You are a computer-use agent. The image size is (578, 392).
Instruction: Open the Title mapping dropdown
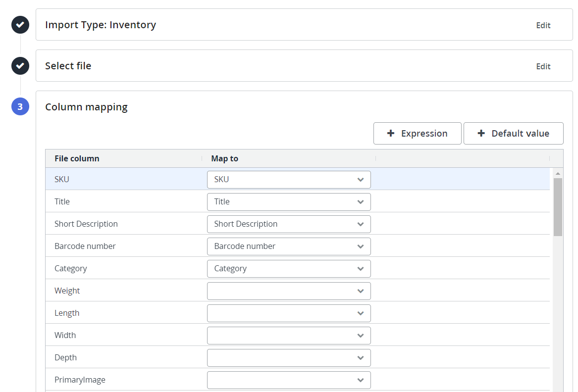point(288,202)
